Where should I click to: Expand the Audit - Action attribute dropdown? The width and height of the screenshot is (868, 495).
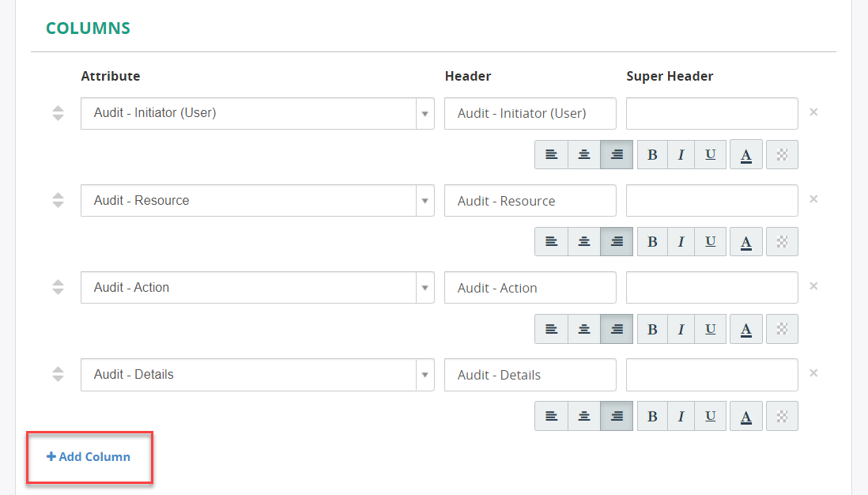click(425, 287)
